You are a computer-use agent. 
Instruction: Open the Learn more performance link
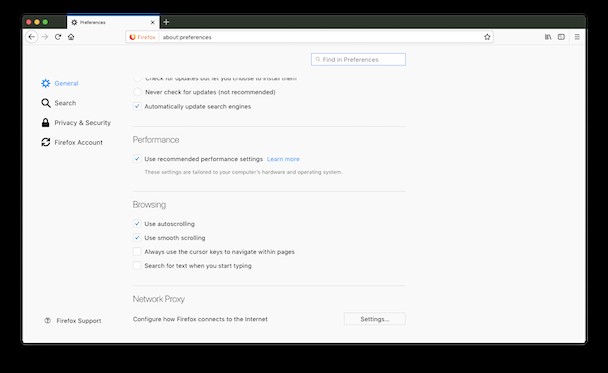(x=283, y=159)
